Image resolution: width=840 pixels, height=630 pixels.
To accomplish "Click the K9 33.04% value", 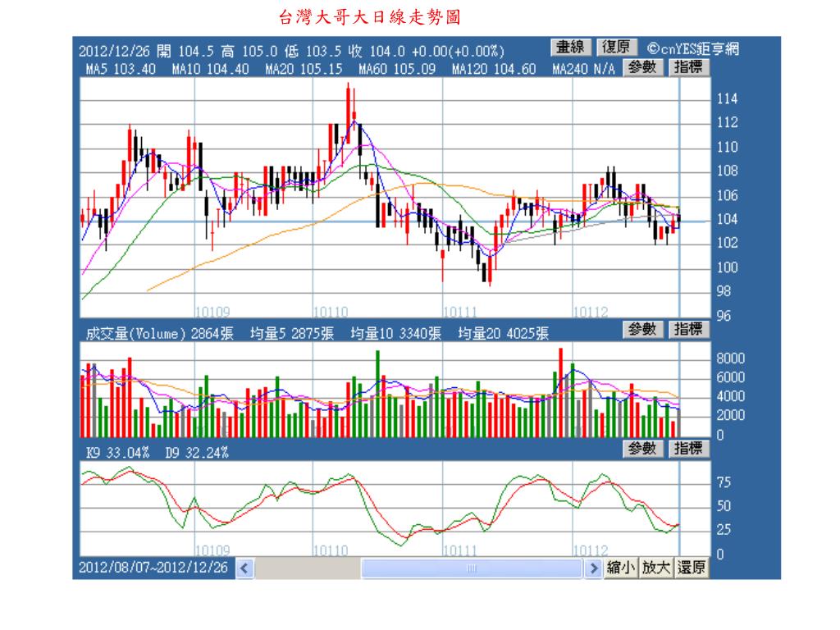I will click(x=118, y=453).
